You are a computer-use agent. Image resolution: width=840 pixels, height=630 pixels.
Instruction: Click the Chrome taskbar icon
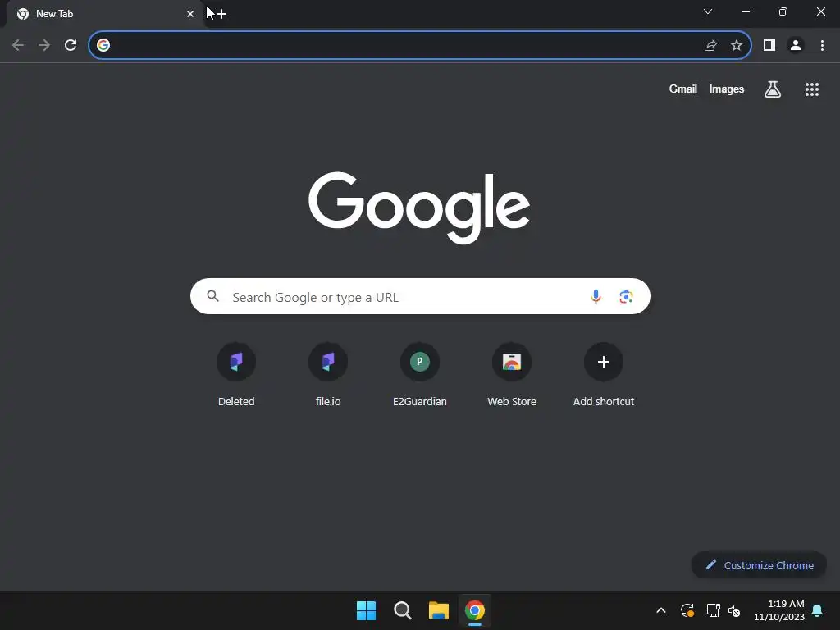coord(475,610)
